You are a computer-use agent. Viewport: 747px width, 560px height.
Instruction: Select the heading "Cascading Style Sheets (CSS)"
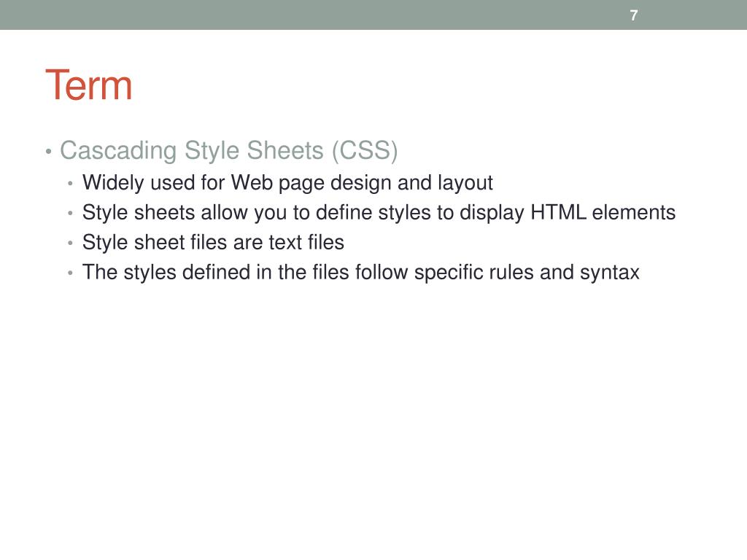pos(228,150)
